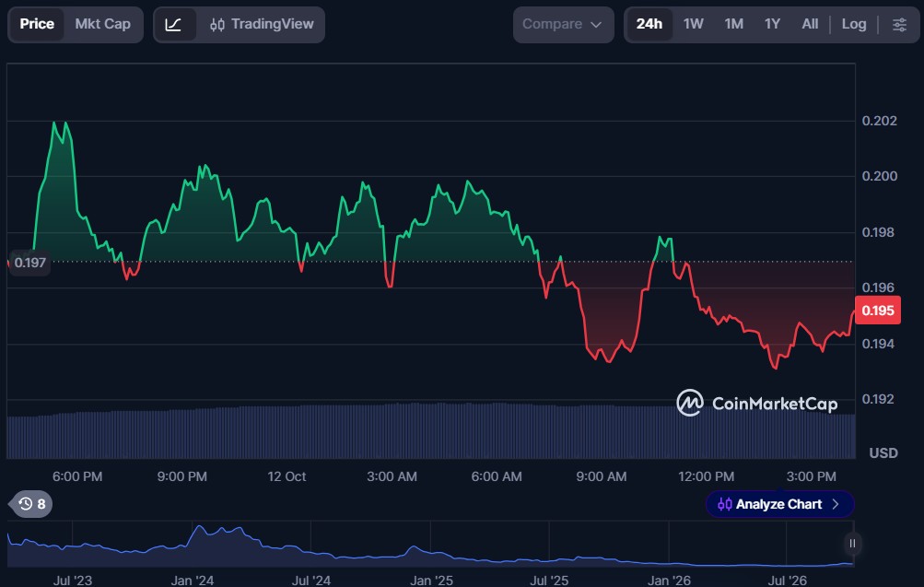Click the 0.192 axis label
The image size is (924, 587).
pyautogui.click(x=878, y=399)
